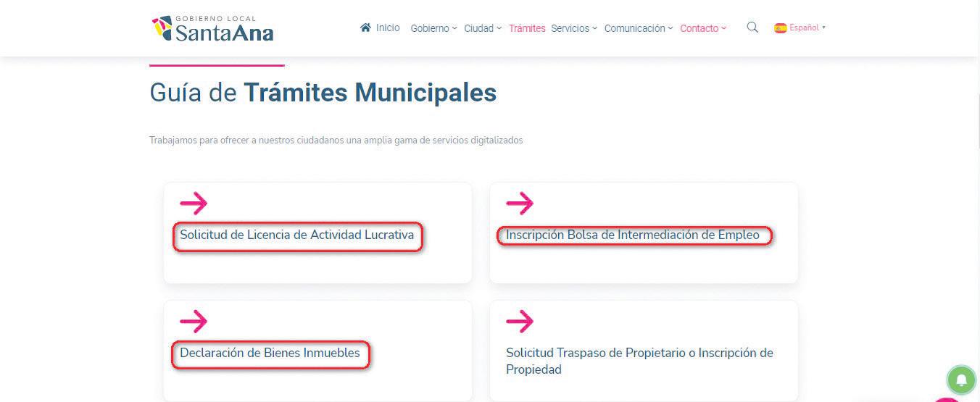The image size is (980, 402).
Task: Open Solicitud Traspaso de Propietario link
Action: [x=639, y=361]
